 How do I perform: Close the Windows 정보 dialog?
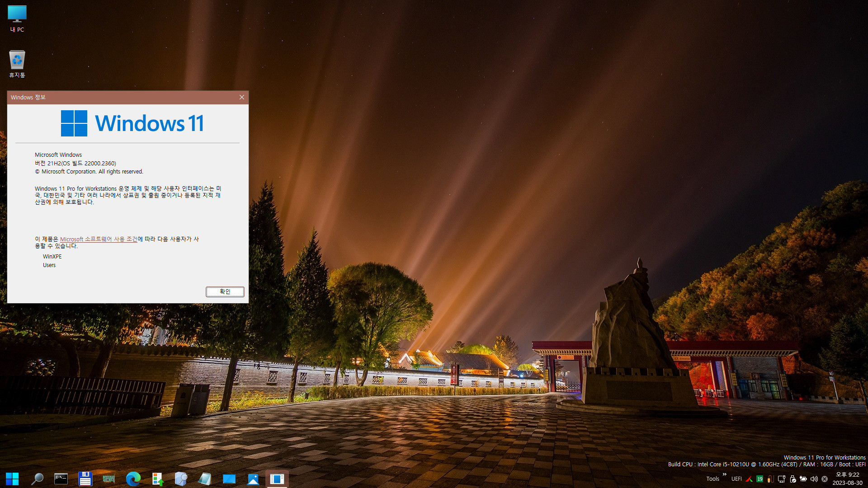(x=242, y=97)
